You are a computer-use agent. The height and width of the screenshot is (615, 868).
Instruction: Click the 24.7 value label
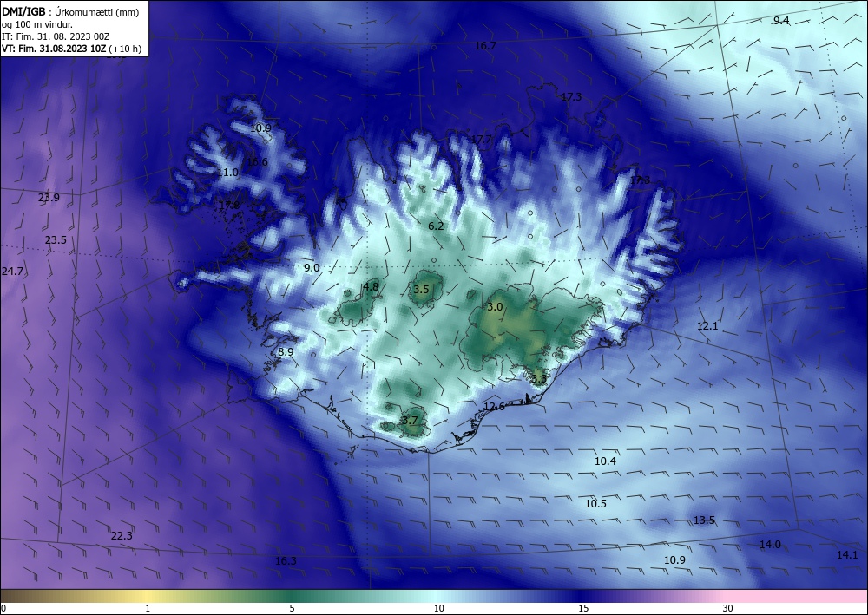13,271
